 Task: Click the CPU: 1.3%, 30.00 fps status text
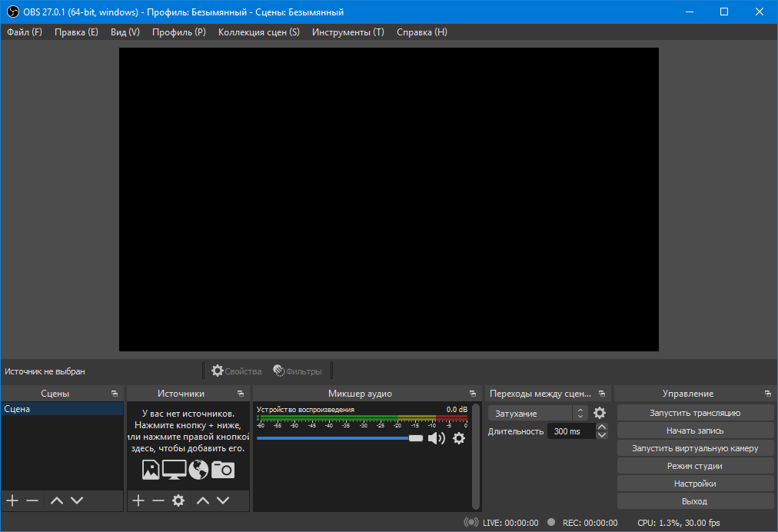(678, 523)
